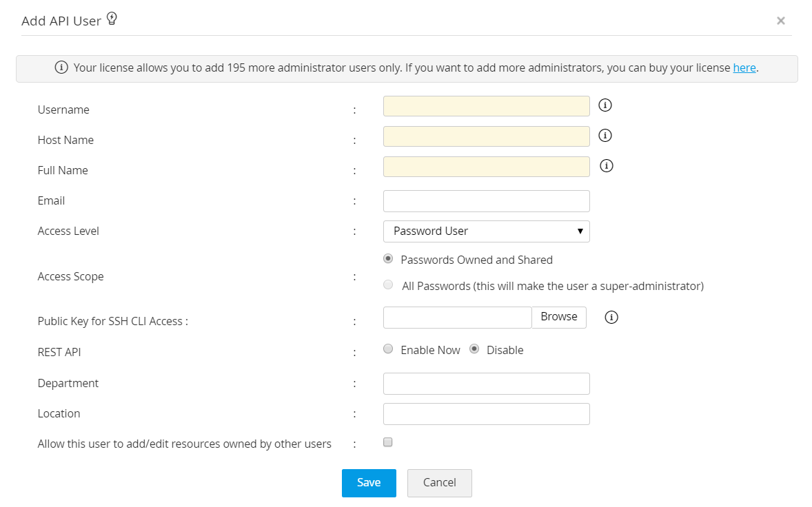Viewport: 812px width, 507px height.
Task: Click the info icon next to Full Name field
Action: 607,166
